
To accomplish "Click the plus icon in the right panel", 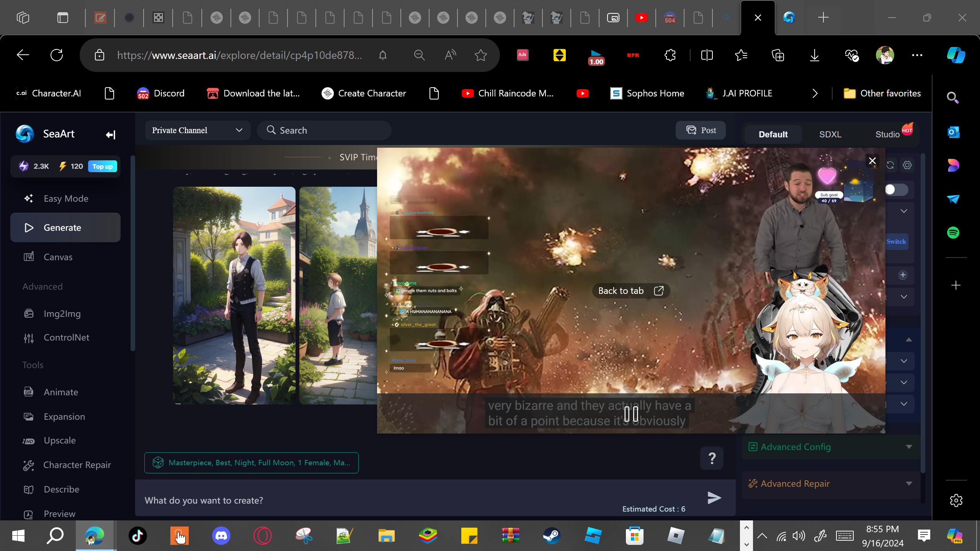I will pyautogui.click(x=903, y=275).
